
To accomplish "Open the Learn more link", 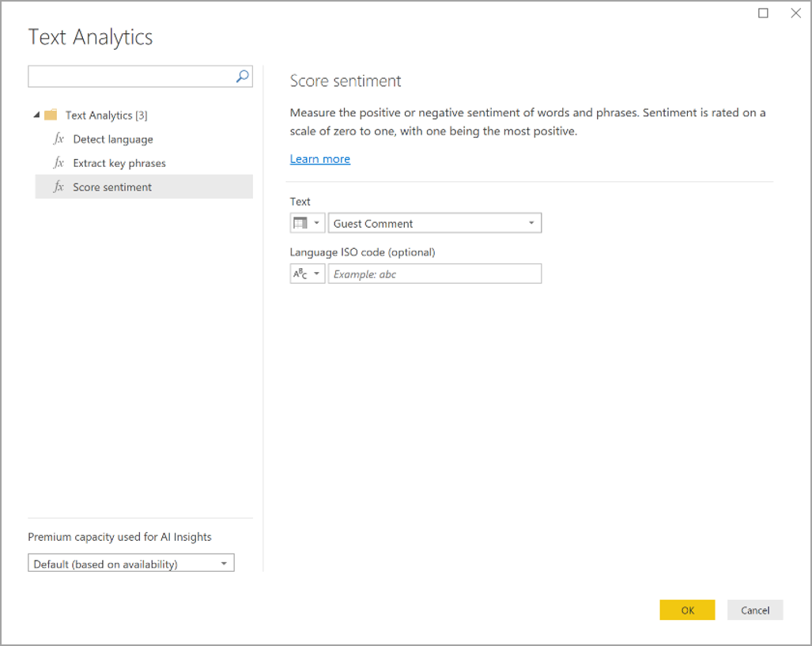I will tap(320, 159).
